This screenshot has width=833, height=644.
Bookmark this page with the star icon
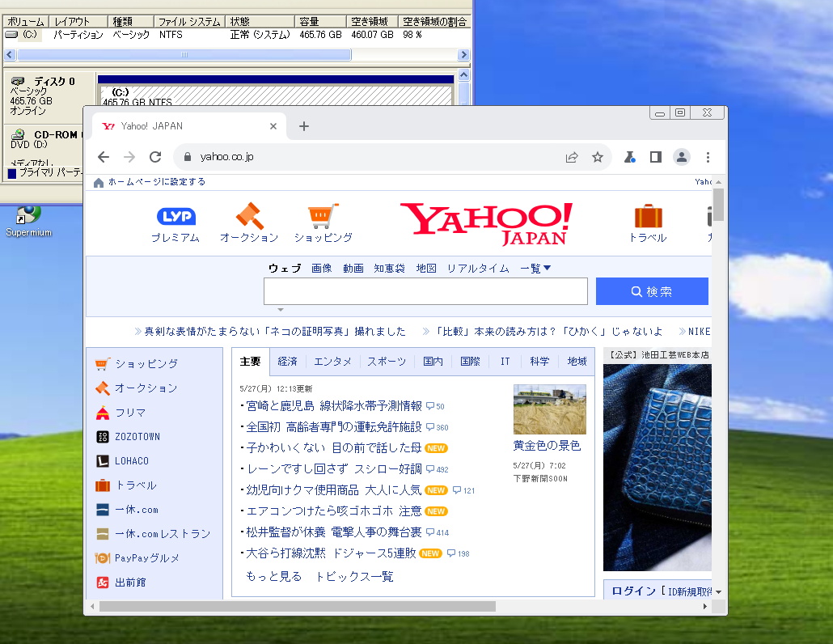click(x=598, y=157)
